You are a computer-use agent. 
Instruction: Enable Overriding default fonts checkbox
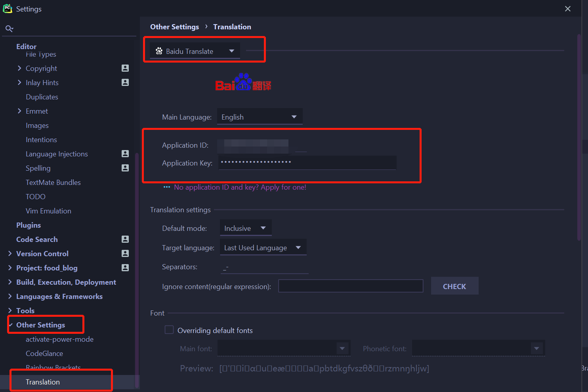[169, 330]
